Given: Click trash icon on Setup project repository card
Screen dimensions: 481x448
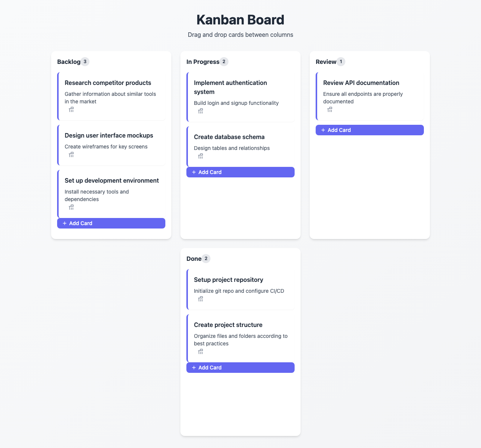Looking at the screenshot, I should tap(201, 299).
